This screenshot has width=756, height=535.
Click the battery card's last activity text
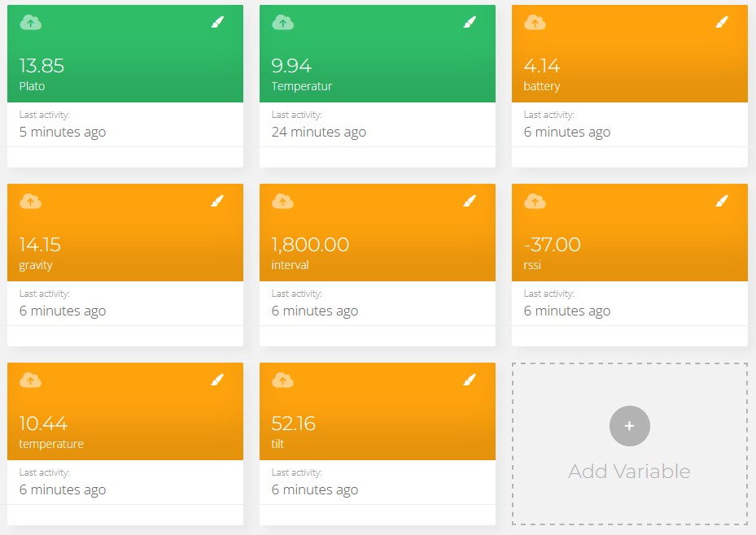pyautogui.click(x=567, y=132)
